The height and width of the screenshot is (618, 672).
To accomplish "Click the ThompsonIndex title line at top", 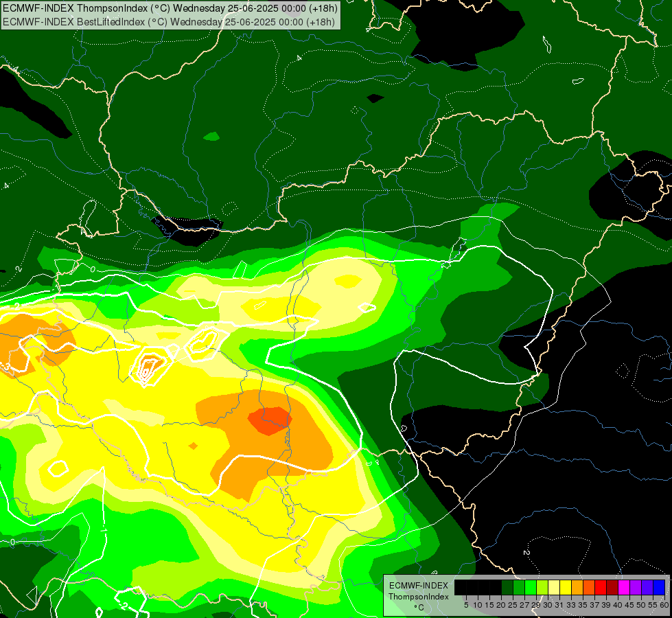I will coord(170,8).
